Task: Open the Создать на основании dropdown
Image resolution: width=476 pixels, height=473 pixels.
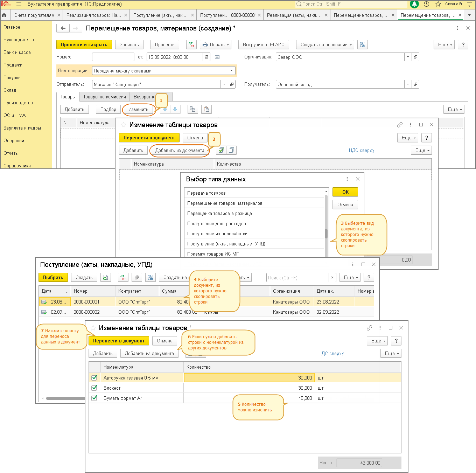Action: pyautogui.click(x=325, y=45)
